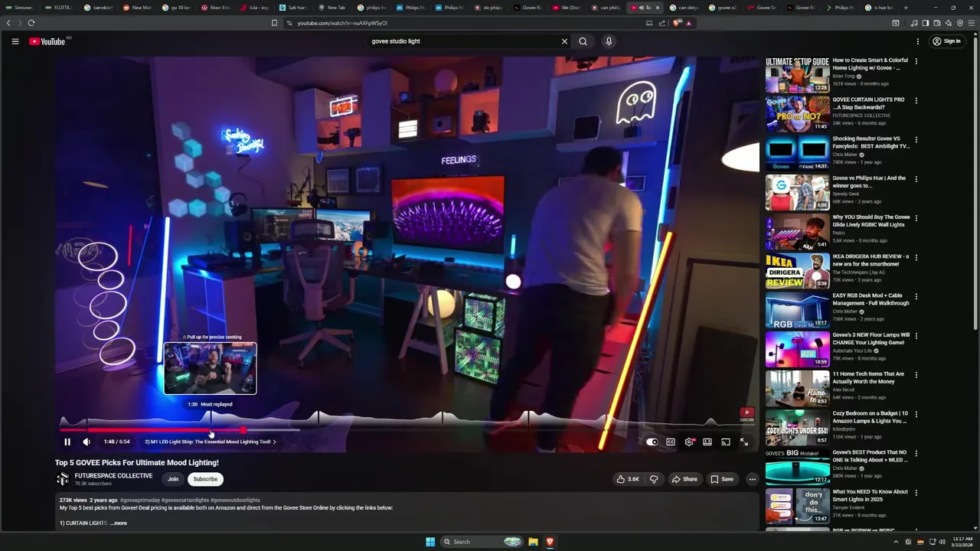Like the video (3.6K)
Screen dimensions: 980x551
coord(628,479)
